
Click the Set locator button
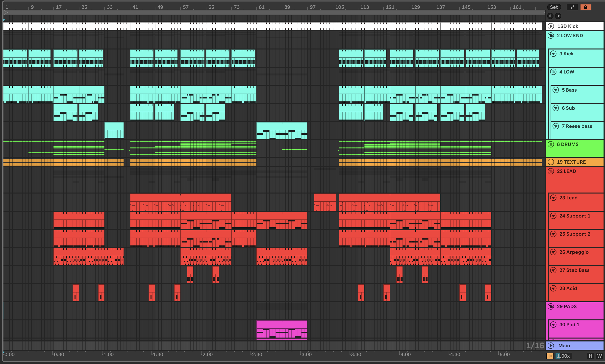coord(554,7)
